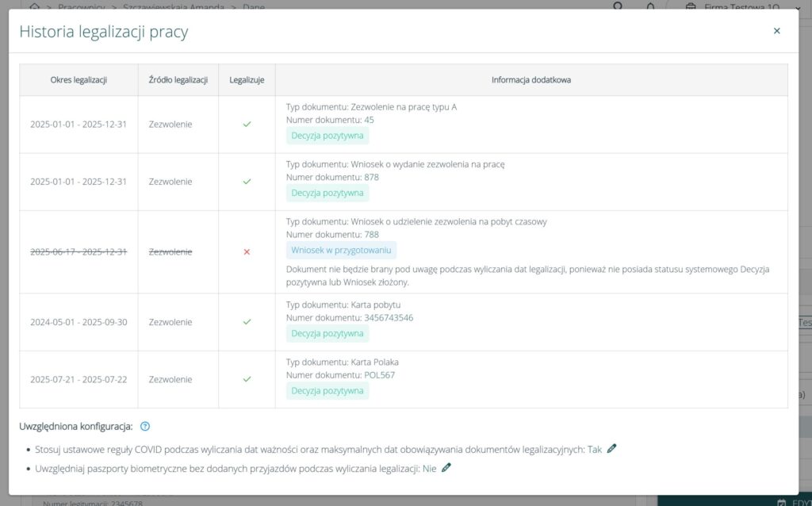The height and width of the screenshot is (506, 812).
Task: Click the Informacja dodatkowa column header
Action: click(531, 80)
